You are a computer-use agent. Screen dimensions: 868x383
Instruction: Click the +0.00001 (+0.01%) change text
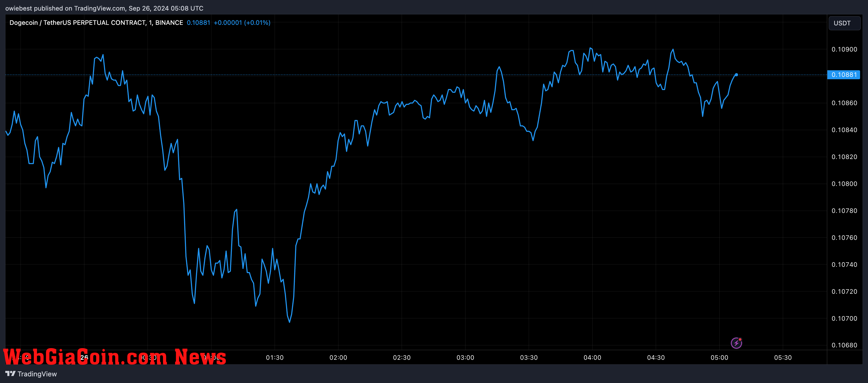[242, 22]
